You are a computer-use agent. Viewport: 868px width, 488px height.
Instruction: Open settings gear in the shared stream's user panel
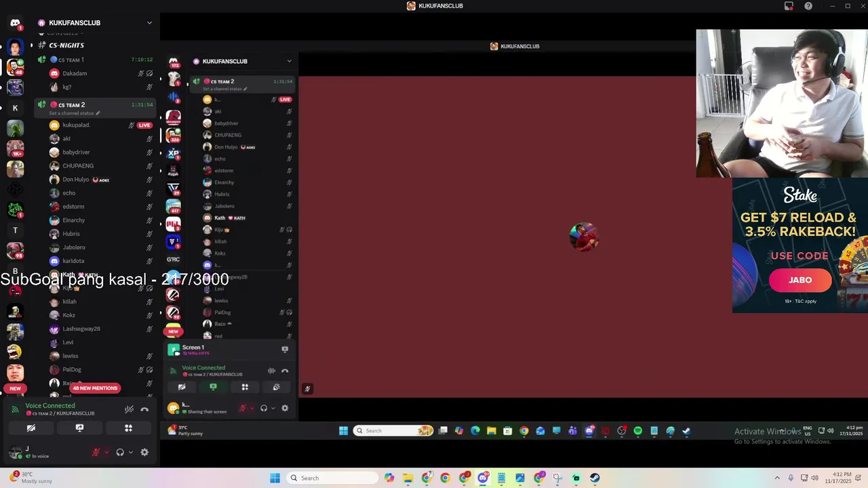285,408
